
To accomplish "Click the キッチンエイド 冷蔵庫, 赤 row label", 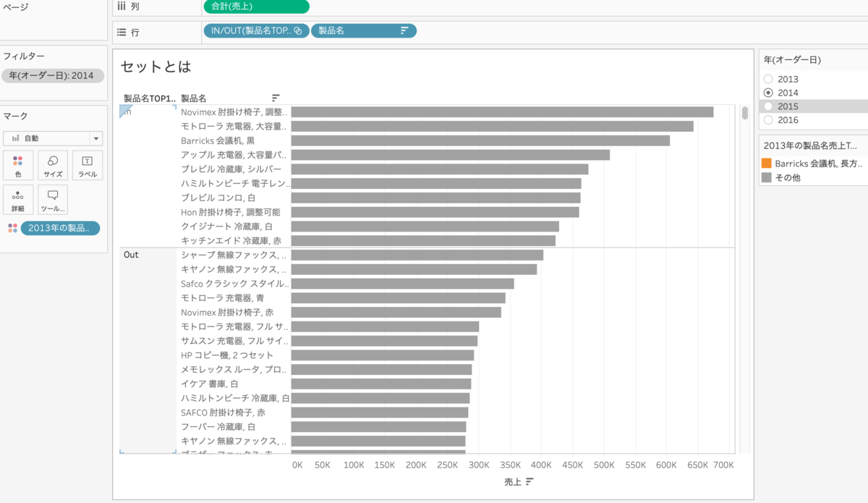I will tap(231, 240).
